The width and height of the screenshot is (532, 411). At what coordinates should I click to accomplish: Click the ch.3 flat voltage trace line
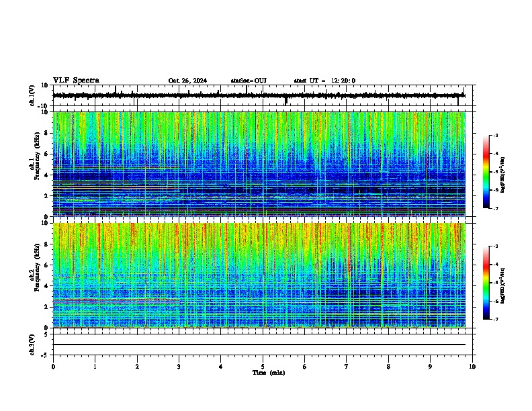point(259,345)
